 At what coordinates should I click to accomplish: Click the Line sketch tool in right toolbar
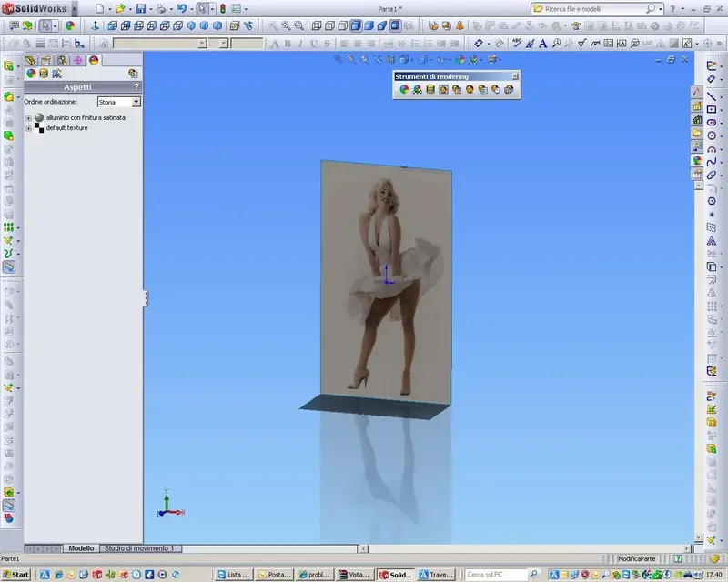tap(712, 96)
